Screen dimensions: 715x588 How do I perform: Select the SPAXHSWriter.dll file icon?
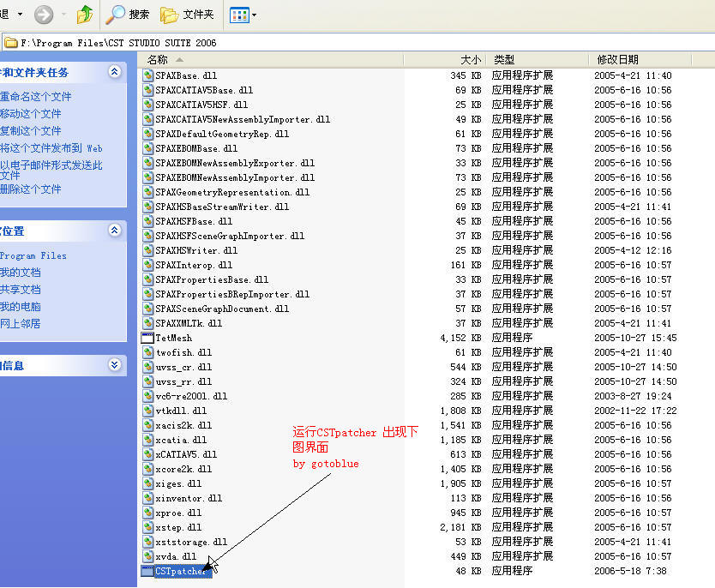pos(147,250)
